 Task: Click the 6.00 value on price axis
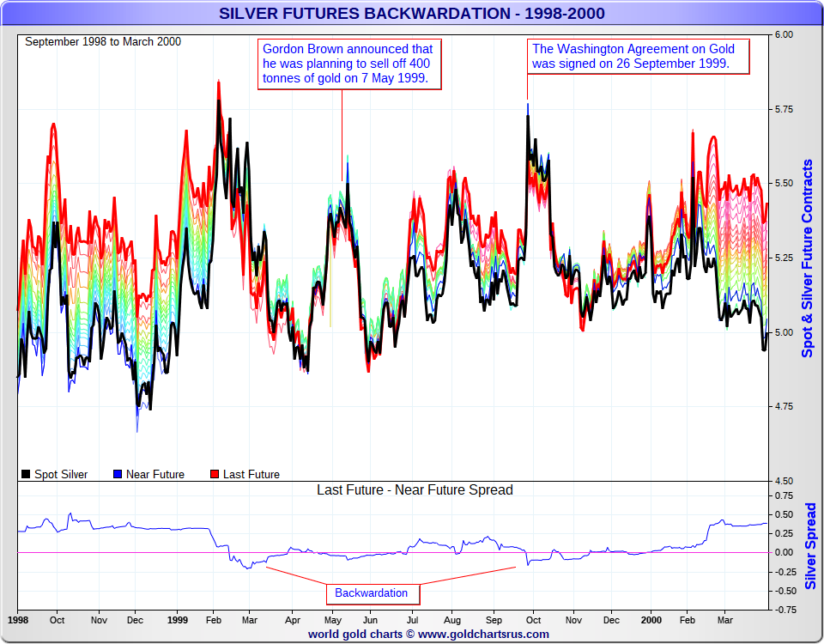click(x=784, y=34)
